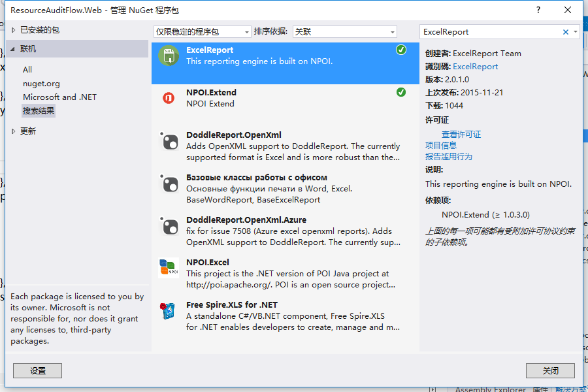Viewport: 588px width, 392px height.
Task: Select the Free Spire.XLS for .NET title
Action: (x=232, y=304)
